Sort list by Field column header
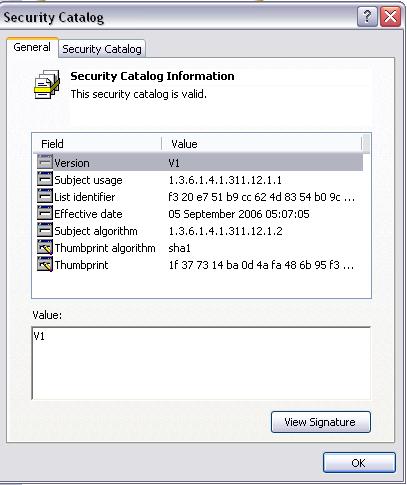The image size is (407, 485). coord(97,144)
